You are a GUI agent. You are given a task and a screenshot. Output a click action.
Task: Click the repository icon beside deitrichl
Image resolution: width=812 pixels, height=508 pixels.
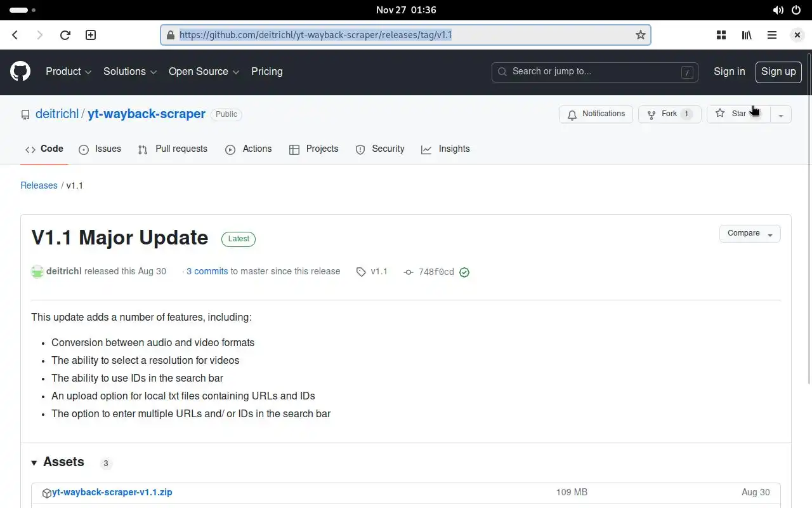tap(25, 114)
